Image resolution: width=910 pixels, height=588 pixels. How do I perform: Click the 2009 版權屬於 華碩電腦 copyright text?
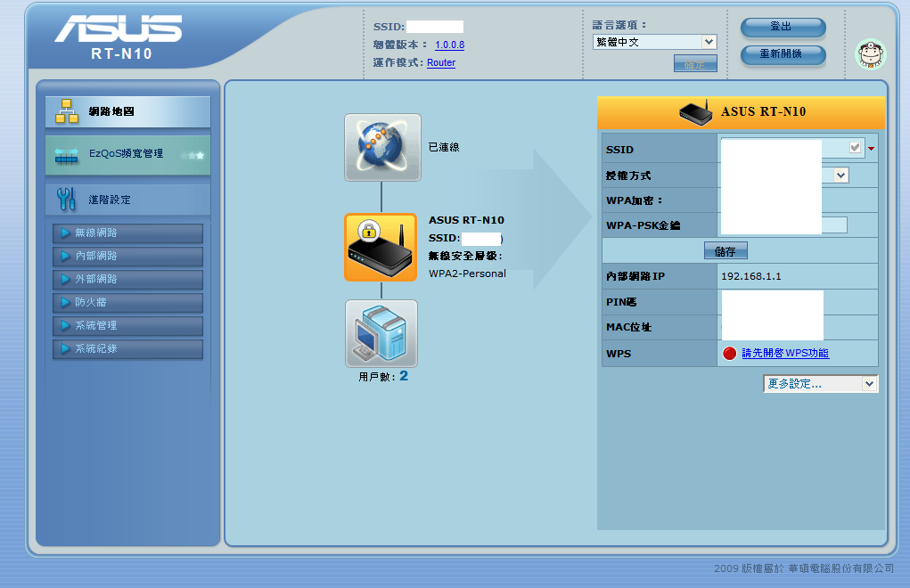pyautogui.click(x=804, y=568)
